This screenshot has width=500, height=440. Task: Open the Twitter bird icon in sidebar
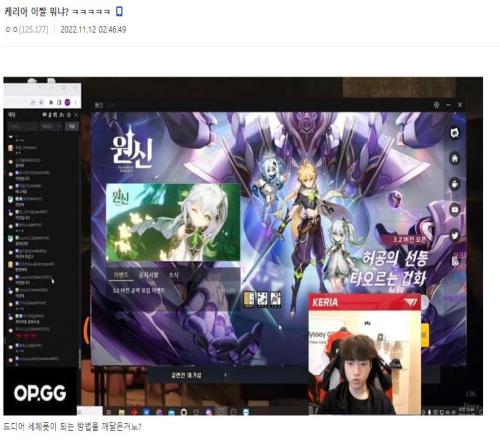(455, 236)
